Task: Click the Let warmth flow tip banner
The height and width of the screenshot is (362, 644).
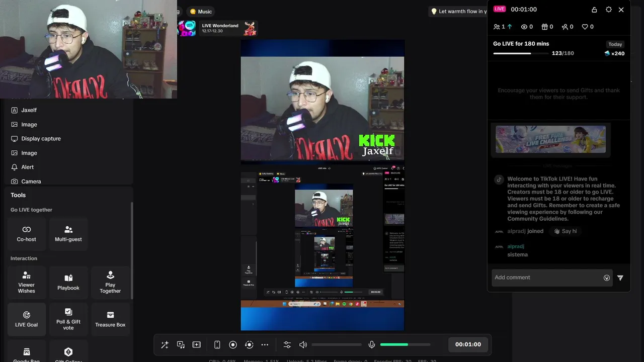Action: click(x=459, y=12)
